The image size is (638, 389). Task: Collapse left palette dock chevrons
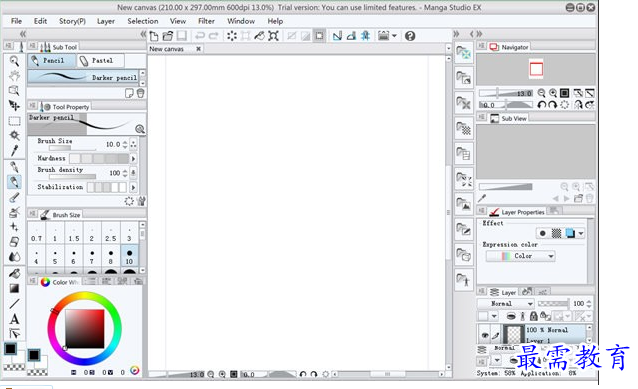click(23, 34)
